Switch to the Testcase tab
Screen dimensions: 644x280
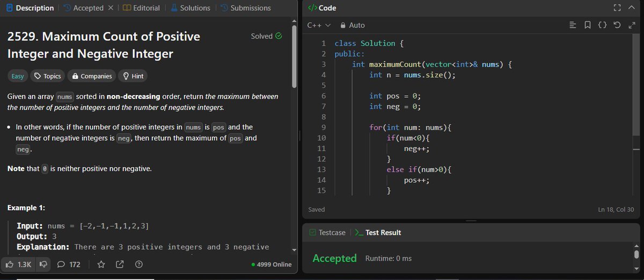tap(328, 233)
